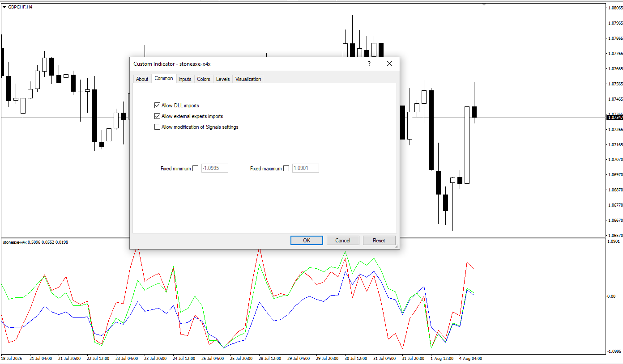Click the chart shift triangle marker
Image resolution: width=623 pixels, height=364 pixels.
[484, 4]
